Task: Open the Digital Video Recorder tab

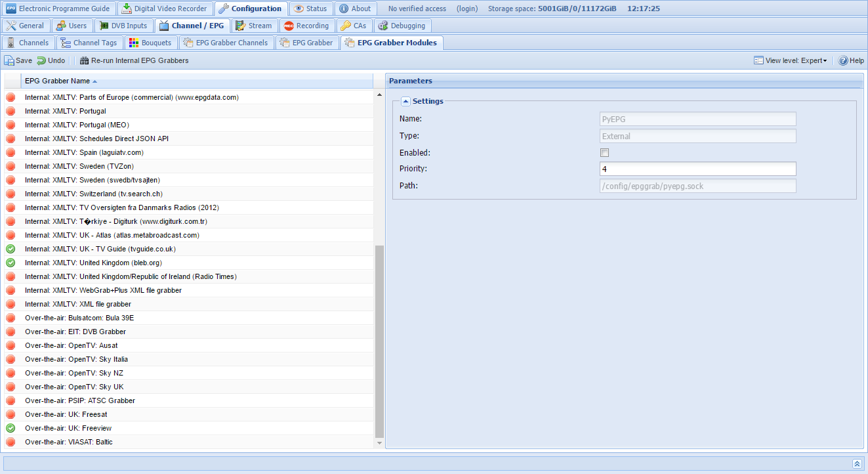Action: pyautogui.click(x=165, y=9)
